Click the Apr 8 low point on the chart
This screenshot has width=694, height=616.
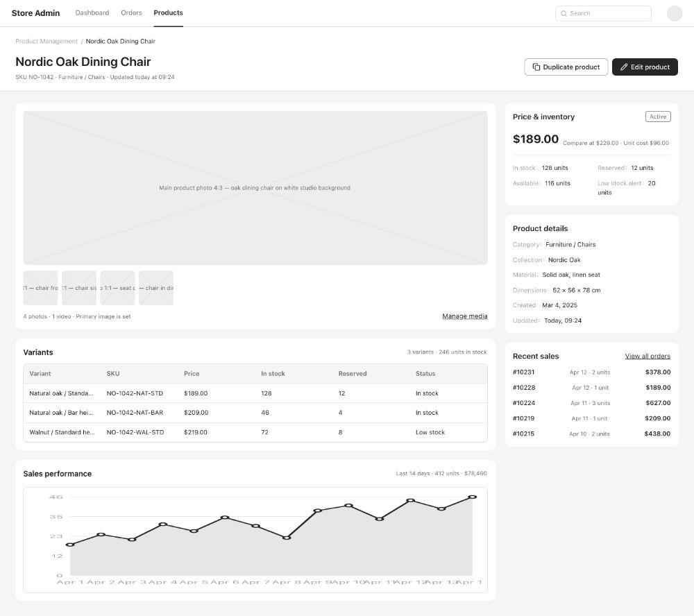287,538
